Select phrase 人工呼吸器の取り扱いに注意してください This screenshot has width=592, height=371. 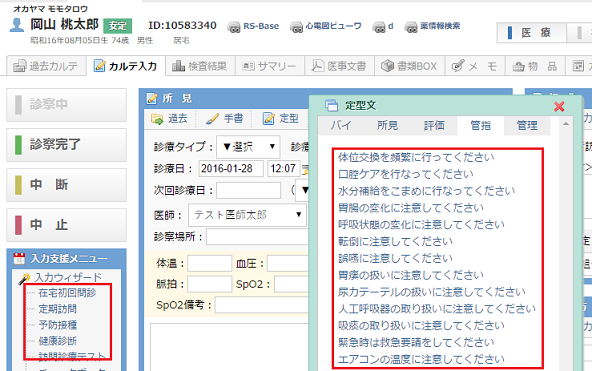(x=437, y=309)
